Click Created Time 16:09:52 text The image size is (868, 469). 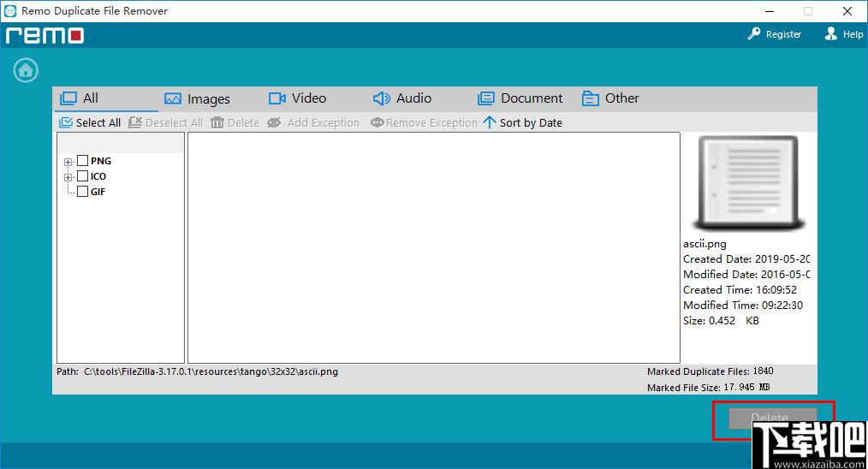(x=740, y=289)
